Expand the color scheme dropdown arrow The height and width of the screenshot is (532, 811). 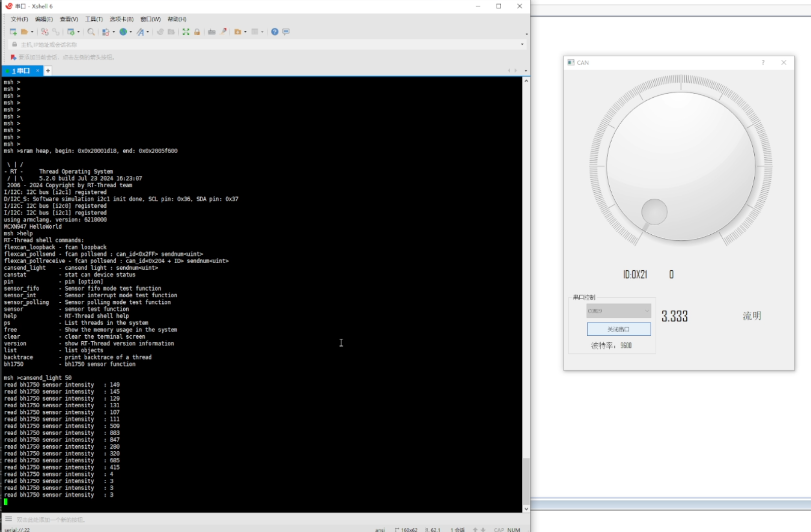click(114, 32)
